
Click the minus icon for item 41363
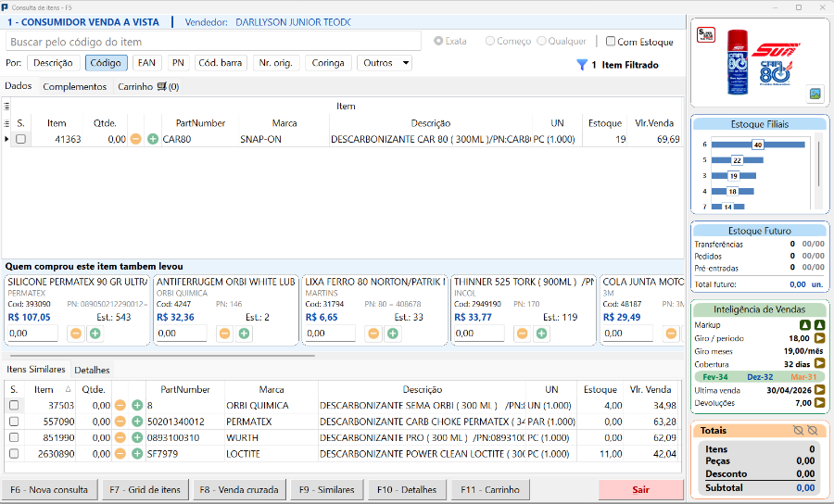pyautogui.click(x=136, y=139)
